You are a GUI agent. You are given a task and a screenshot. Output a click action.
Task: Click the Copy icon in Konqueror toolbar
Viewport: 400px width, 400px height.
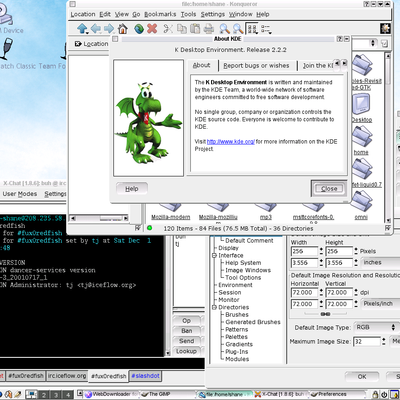tap(182, 29)
